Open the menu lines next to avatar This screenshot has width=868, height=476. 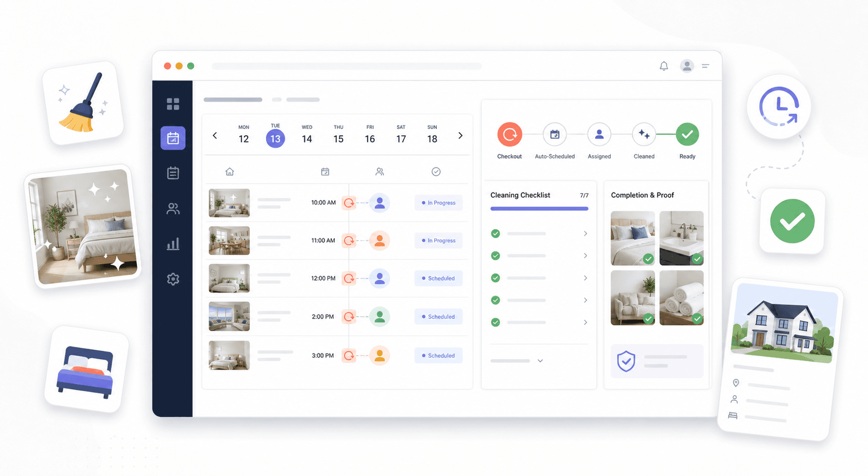point(705,66)
